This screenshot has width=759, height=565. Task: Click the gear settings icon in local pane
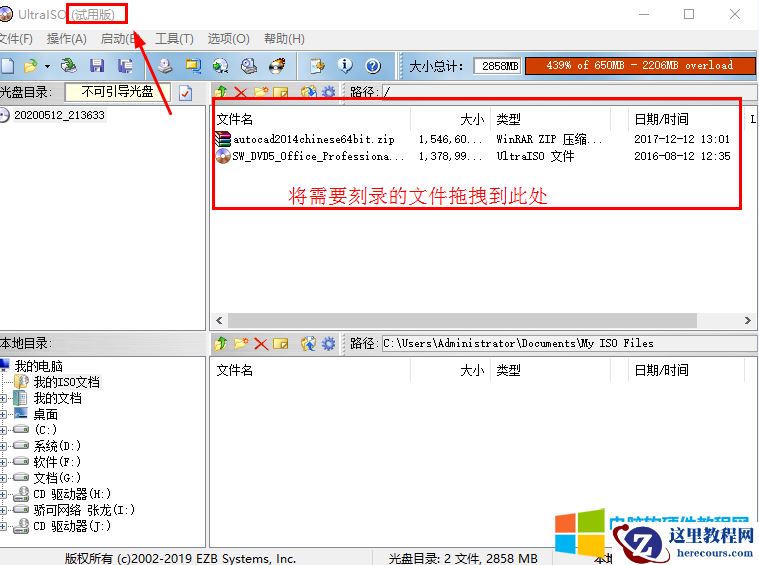pyautogui.click(x=329, y=343)
